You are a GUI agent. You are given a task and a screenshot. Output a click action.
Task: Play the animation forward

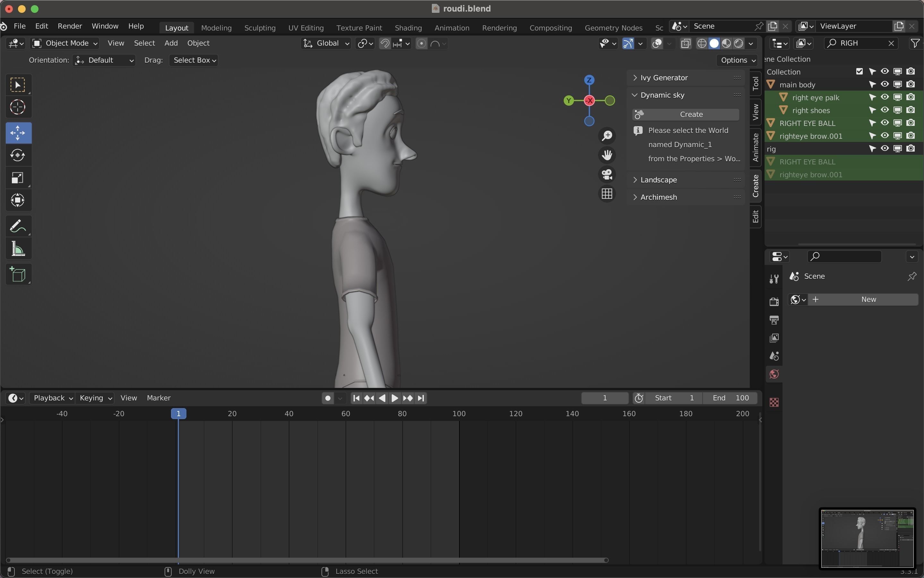(x=395, y=398)
